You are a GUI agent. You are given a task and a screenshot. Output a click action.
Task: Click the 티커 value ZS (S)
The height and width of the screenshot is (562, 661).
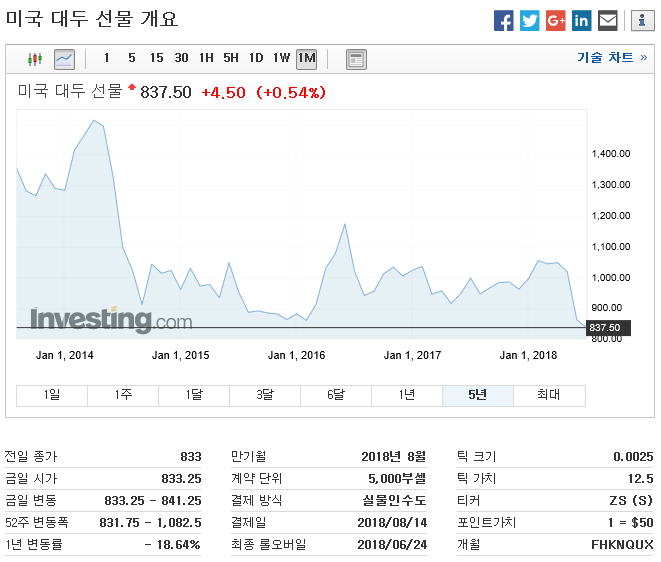631,500
